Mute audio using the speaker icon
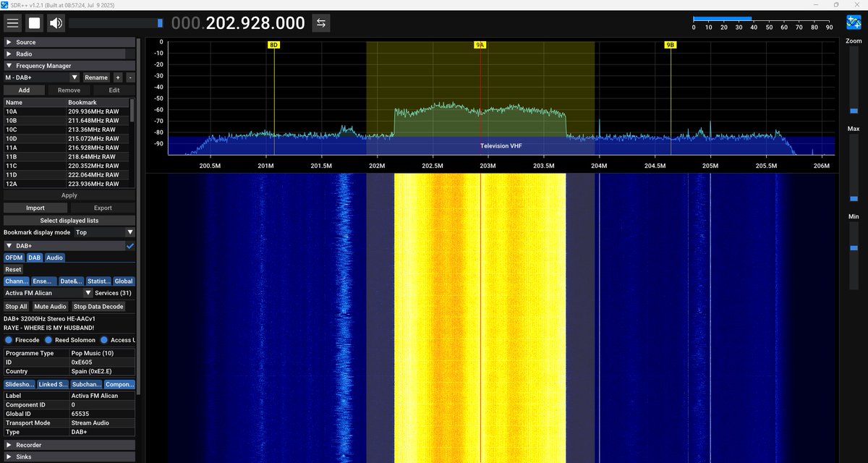Screen dimensions: 868x463 coord(56,23)
